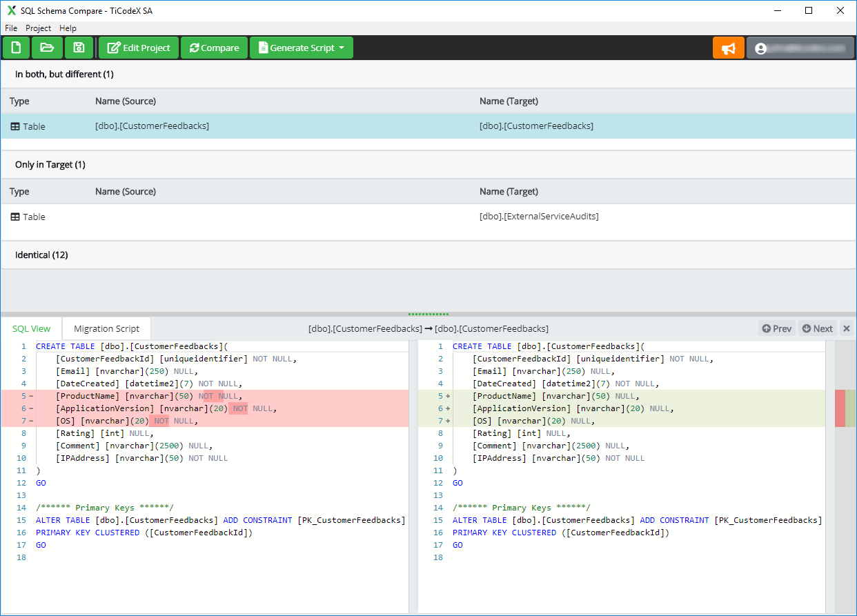Click the Edit Project button
857x616 pixels.
pyautogui.click(x=139, y=48)
